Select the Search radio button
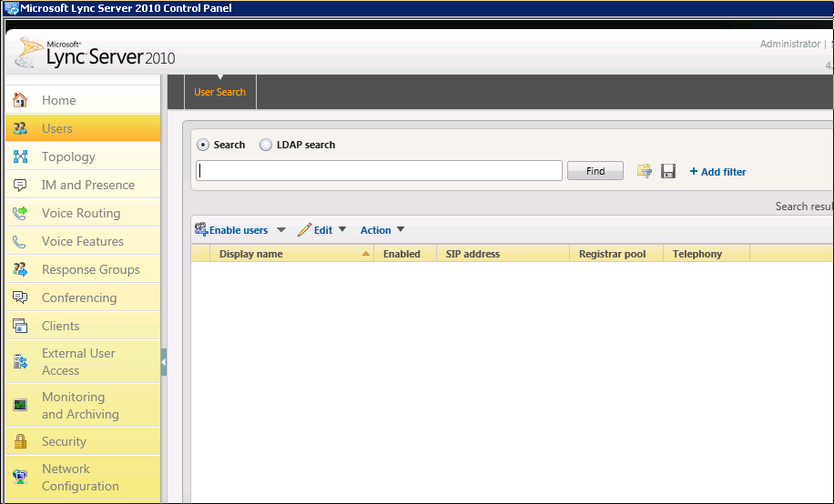 pos(203,145)
